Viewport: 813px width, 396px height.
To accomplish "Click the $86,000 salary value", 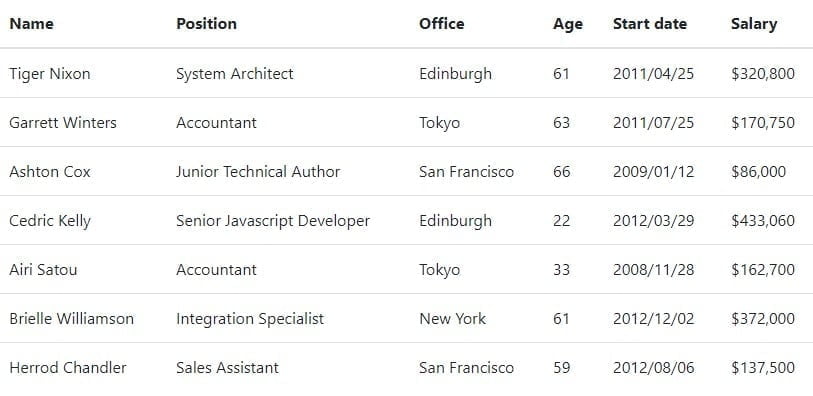I will point(759,172).
